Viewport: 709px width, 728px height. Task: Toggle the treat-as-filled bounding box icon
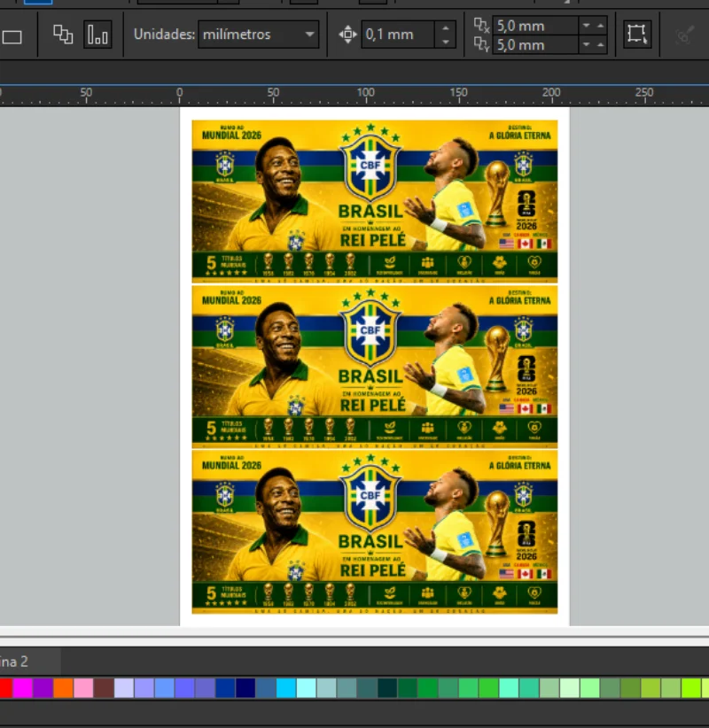coord(637,35)
